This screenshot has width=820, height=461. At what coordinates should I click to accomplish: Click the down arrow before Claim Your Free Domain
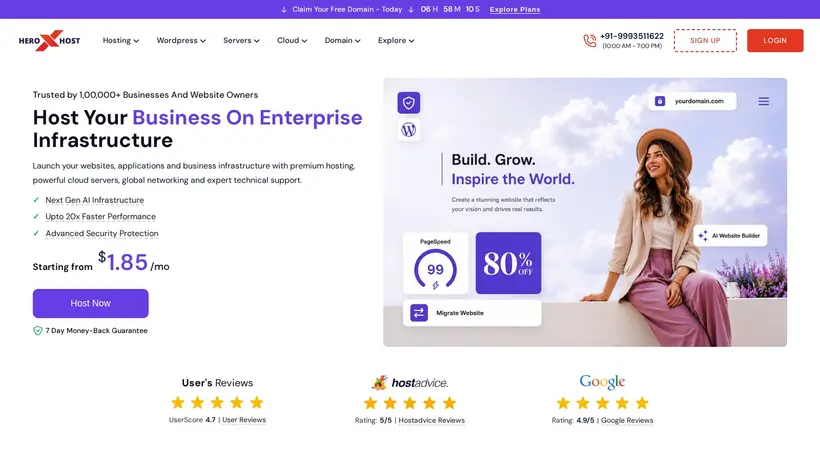click(284, 9)
